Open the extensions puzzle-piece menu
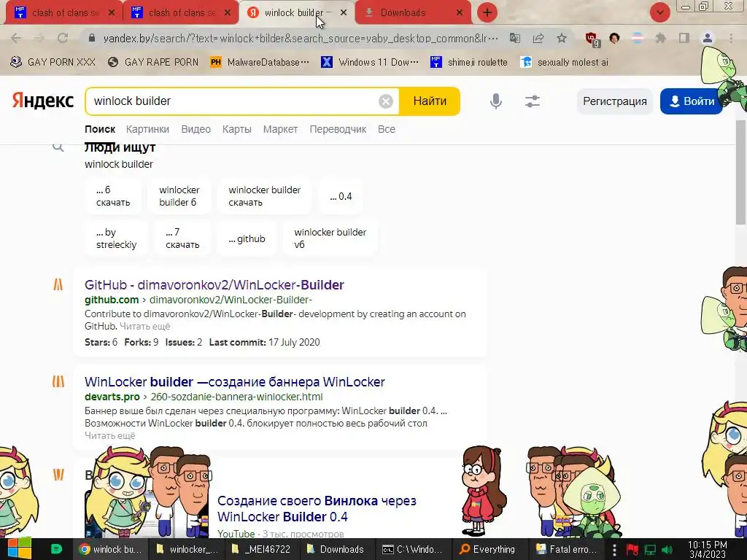This screenshot has height=560, width=747. point(660,38)
